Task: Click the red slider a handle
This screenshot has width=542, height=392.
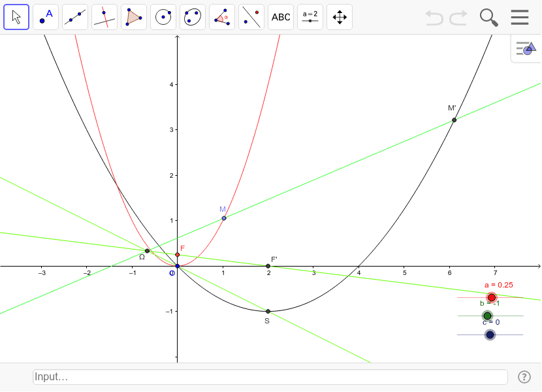Action: tap(492, 297)
